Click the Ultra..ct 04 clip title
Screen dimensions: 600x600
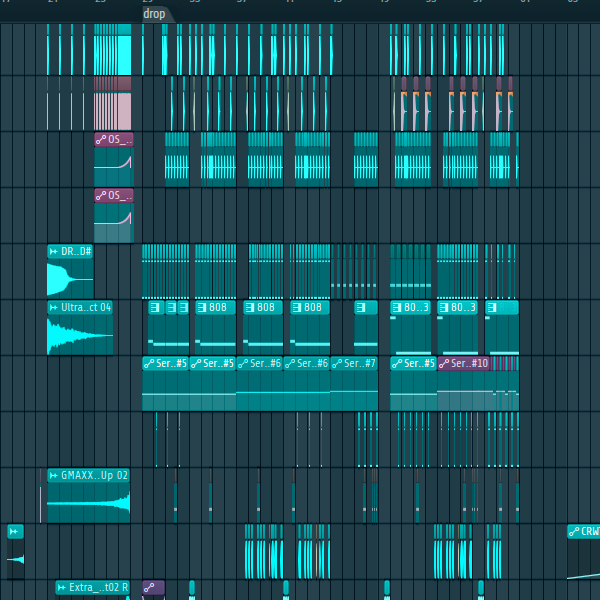(x=86, y=307)
